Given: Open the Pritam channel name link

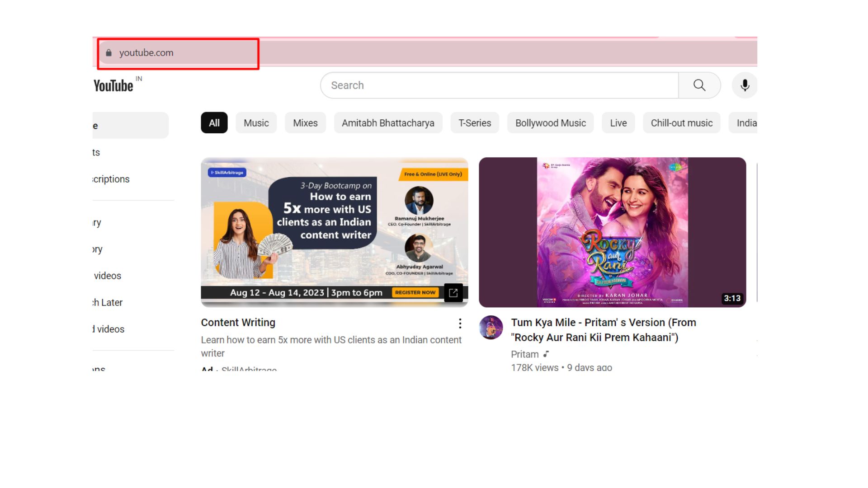Looking at the screenshot, I should (x=525, y=354).
